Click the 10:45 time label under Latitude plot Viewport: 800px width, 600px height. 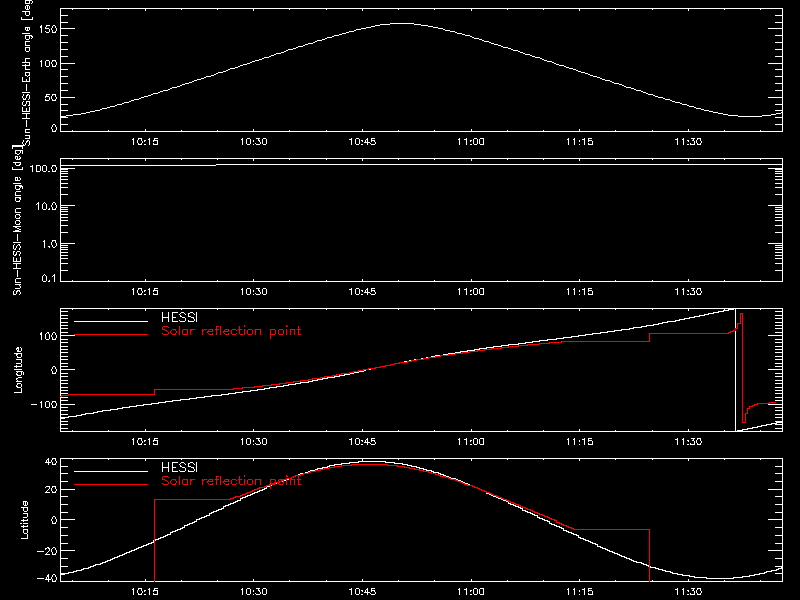[362, 592]
